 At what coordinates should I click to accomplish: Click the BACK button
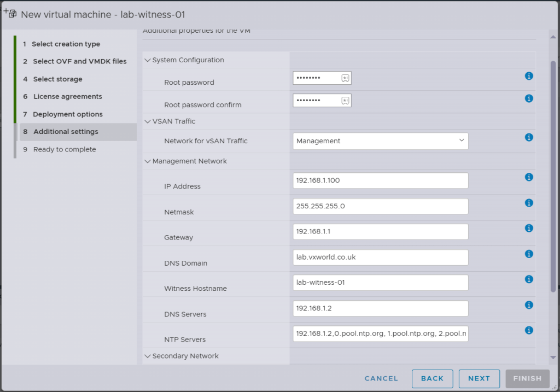(x=432, y=378)
